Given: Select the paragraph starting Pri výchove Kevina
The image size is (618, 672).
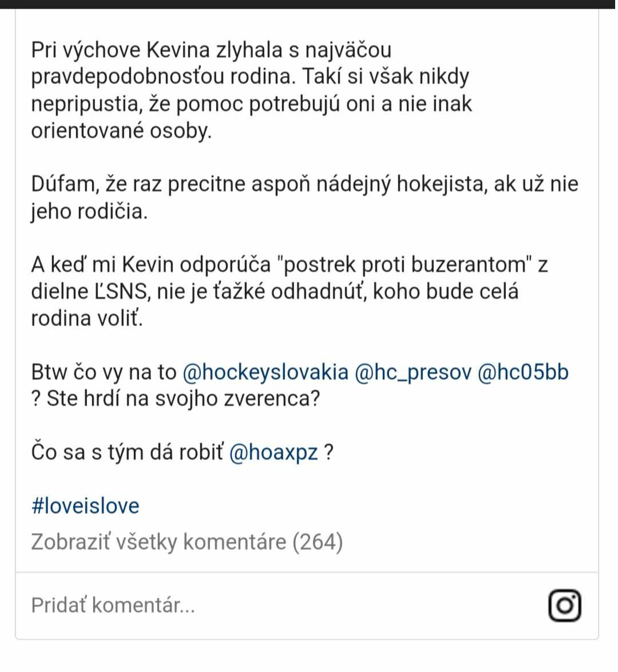Looking at the screenshot, I should click(252, 90).
